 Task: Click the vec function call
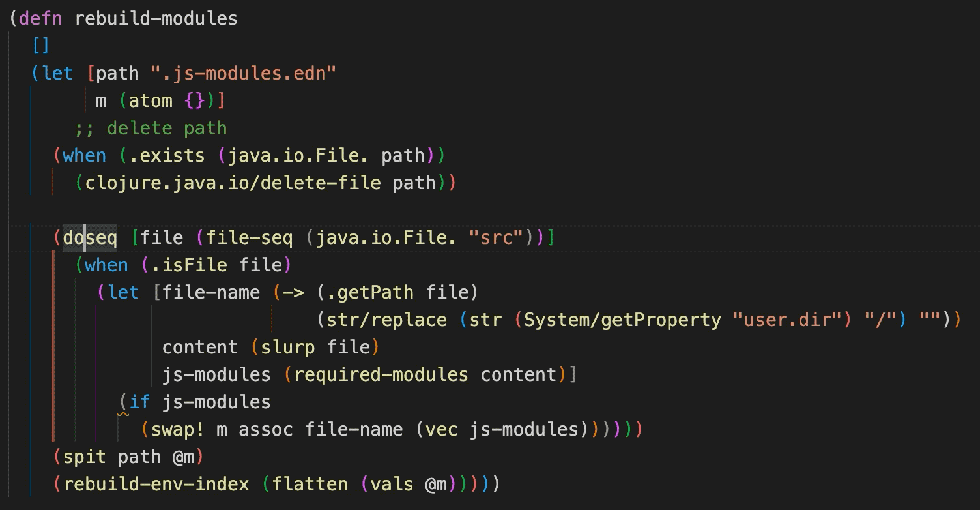[x=441, y=429]
